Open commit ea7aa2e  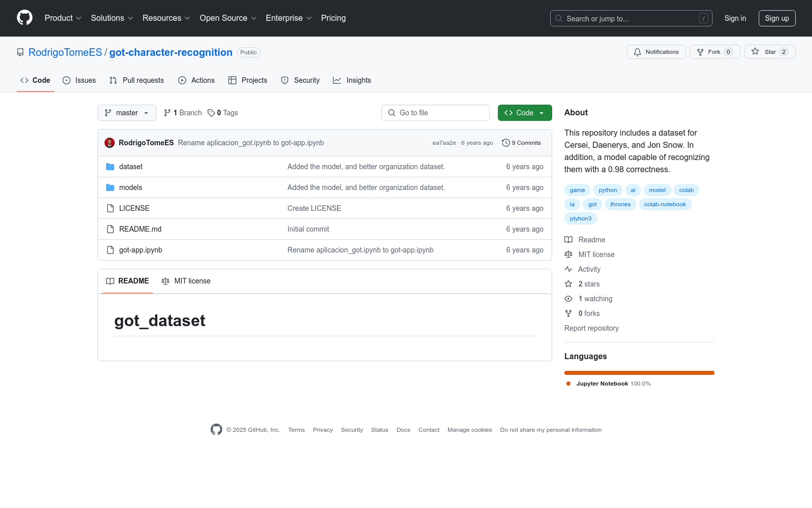coord(444,143)
